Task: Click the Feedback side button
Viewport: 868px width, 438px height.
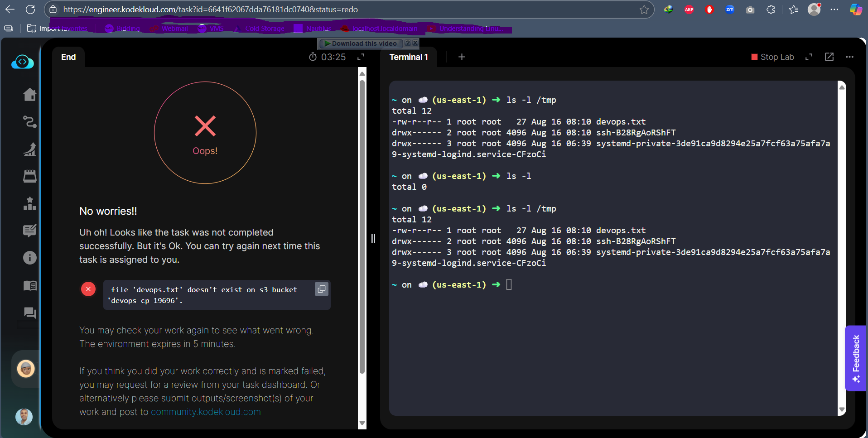Action: pos(856,358)
